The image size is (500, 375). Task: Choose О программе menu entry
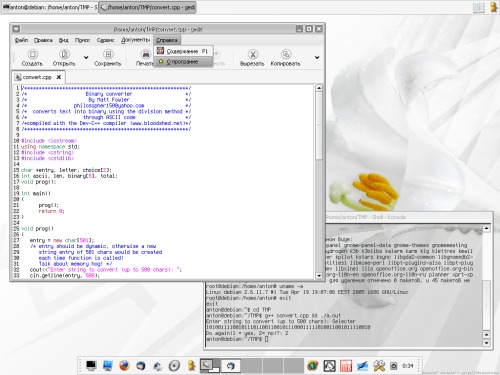click(184, 62)
